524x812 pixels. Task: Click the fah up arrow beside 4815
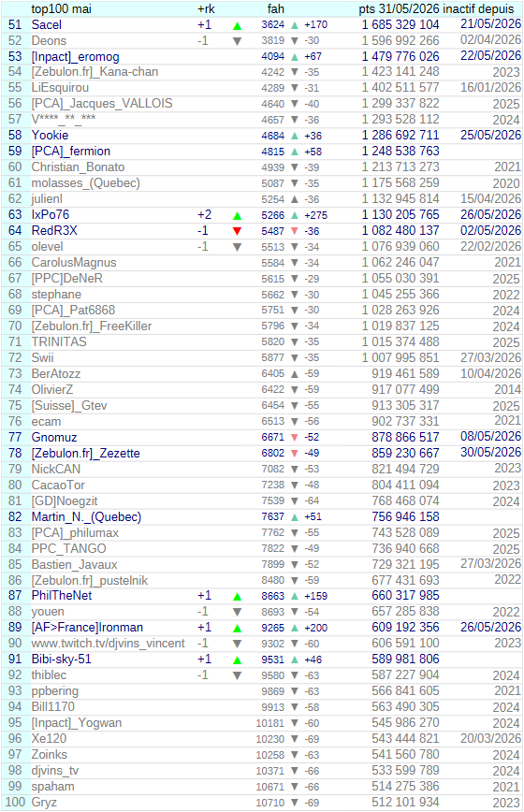pos(295,152)
